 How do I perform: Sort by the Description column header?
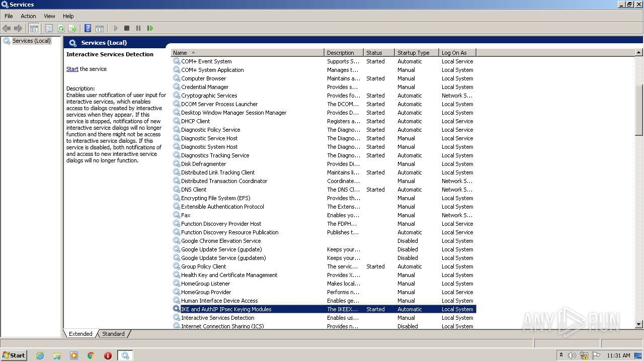[x=344, y=53]
